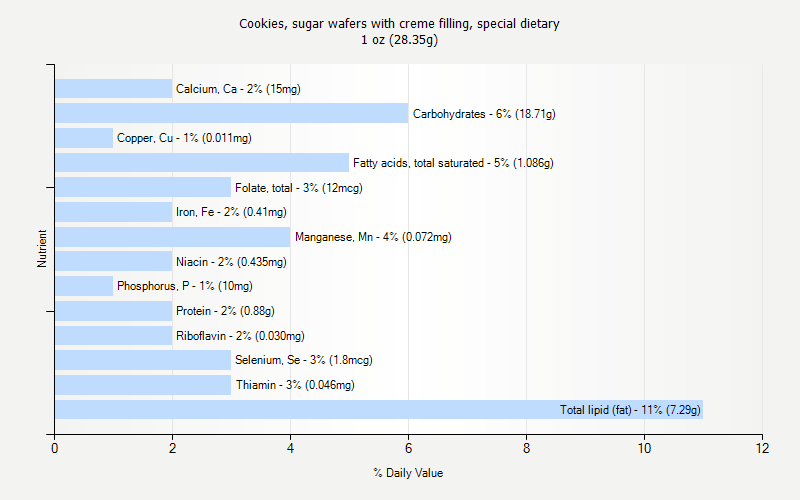
Task: Click the Folate, total bar
Action: (x=143, y=187)
